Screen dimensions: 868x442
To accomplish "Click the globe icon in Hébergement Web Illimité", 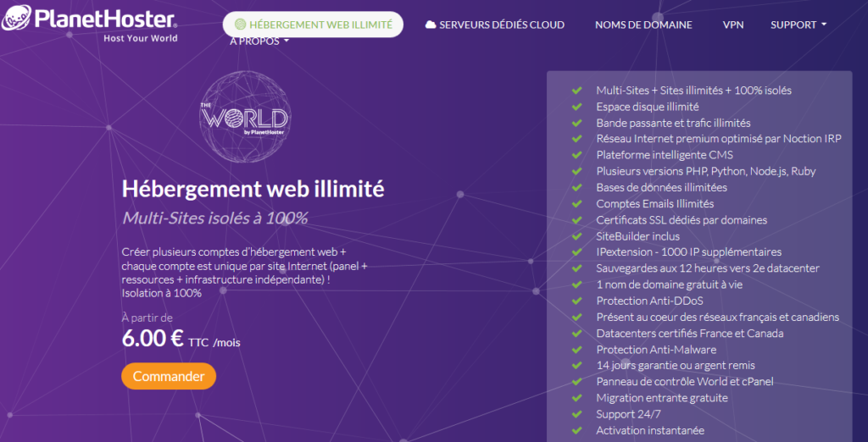I will pyautogui.click(x=240, y=25).
